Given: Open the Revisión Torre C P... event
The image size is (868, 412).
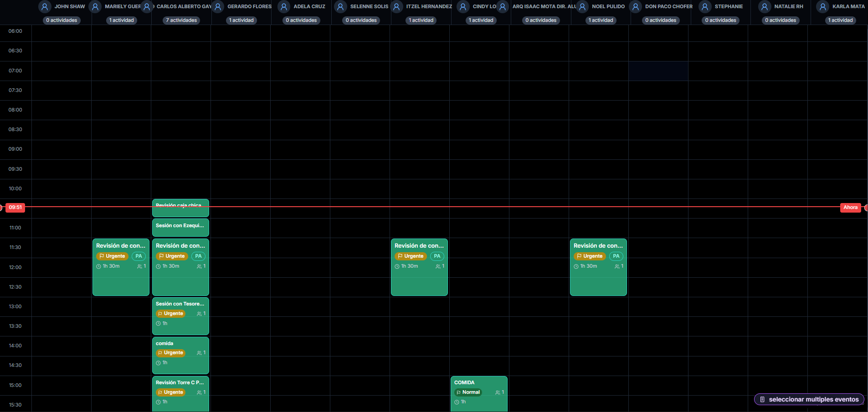Looking at the screenshot, I should point(180,394).
